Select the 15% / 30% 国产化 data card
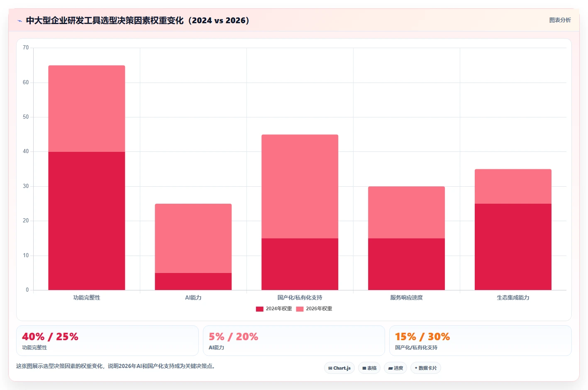This screenshot has height=390, width=588. click(481, 341)
